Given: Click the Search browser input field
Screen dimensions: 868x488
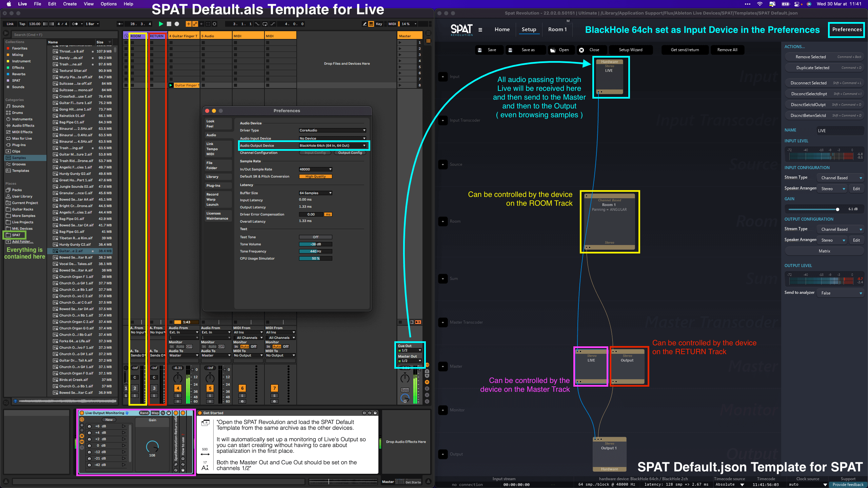Looking at the screenshot, I should tap(64, 35).
